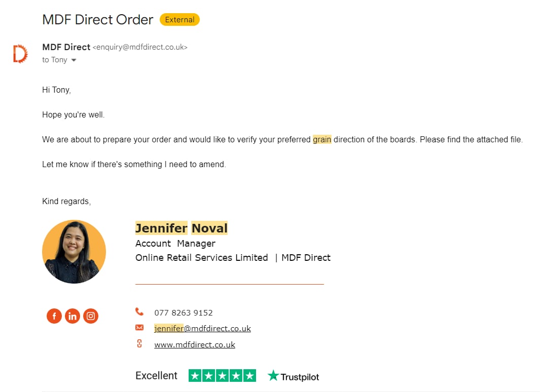The image size is (540, 392).
Task: Click the orange envelope email icon
Action: click(x=139, y=328)
